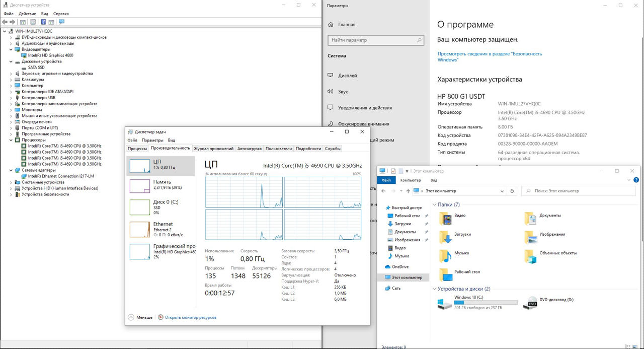
Task: Collapse the Процессоры tree node
Action: click(x=11, y=140)
